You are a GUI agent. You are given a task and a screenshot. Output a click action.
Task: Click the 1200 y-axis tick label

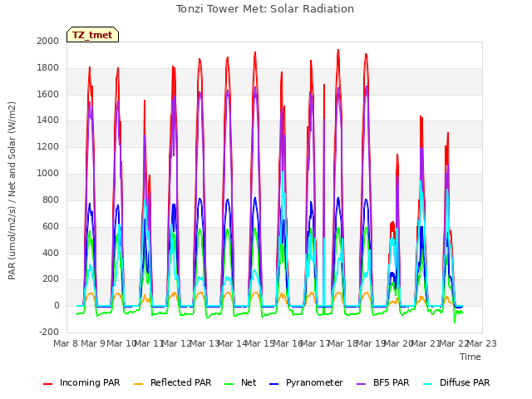pos(48,146)
